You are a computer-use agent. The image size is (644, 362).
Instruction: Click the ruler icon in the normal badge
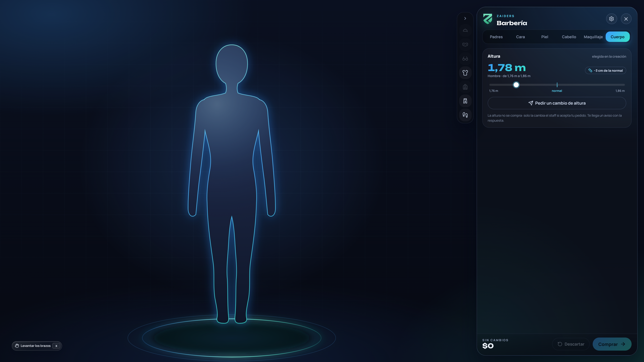pos(590,70)
